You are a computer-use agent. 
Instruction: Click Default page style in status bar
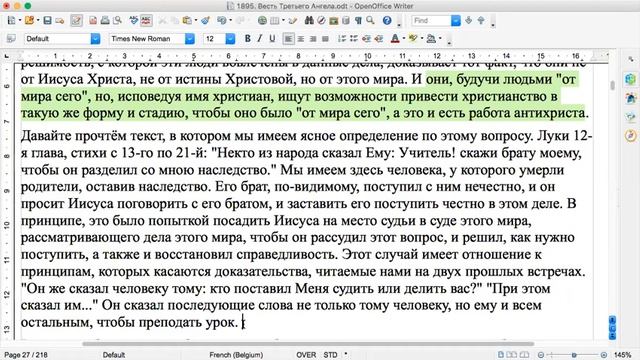tap(114, 355)
